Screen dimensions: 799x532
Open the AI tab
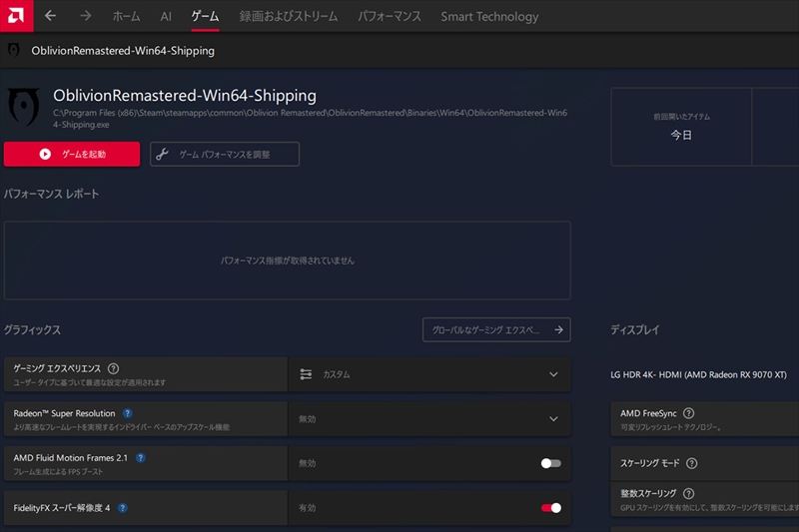166,16
